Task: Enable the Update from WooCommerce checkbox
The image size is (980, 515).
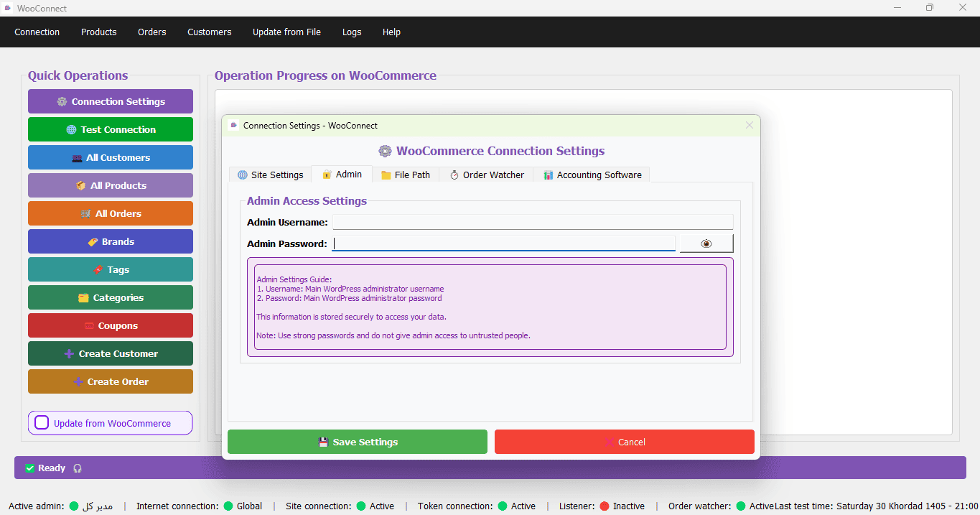Action: click(42, 423)
